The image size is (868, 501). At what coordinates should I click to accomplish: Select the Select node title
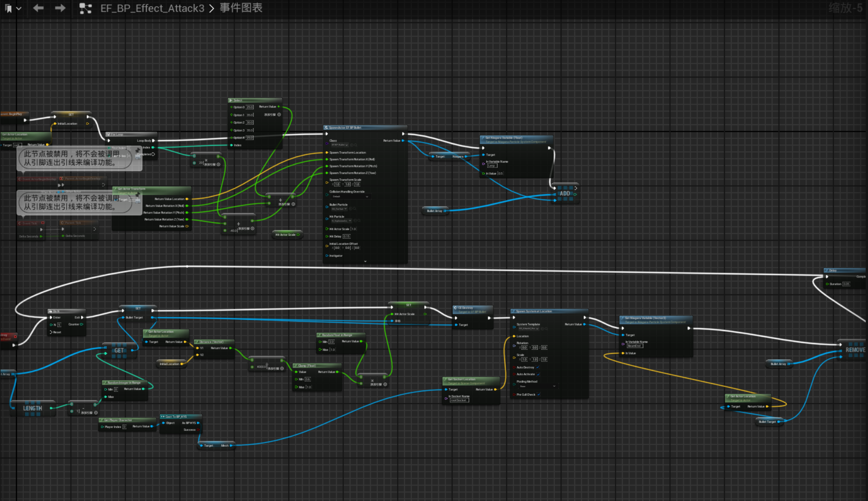click(x=255, y=100)
